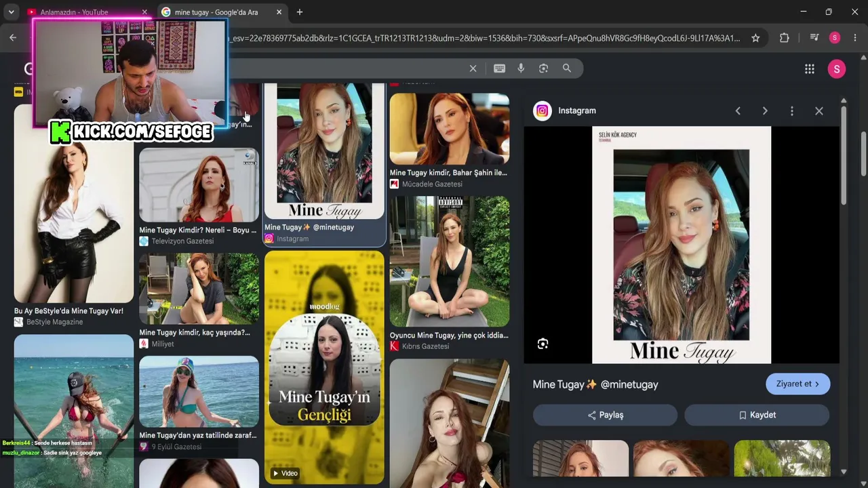Image resolution: width=868 pixels, height=488 pixels.
Task: Restore down the Chrome window
Action: 829,12
